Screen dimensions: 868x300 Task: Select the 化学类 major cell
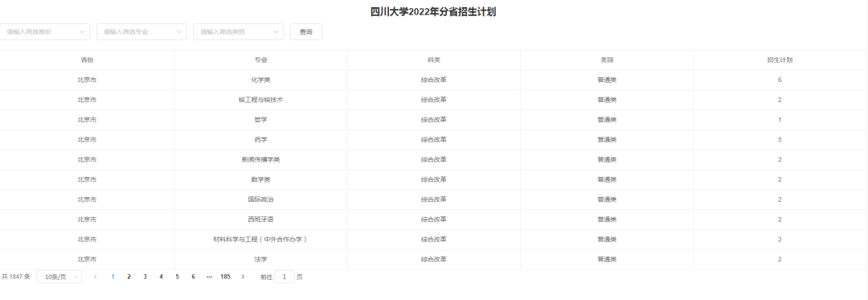[x=261, y=80]
